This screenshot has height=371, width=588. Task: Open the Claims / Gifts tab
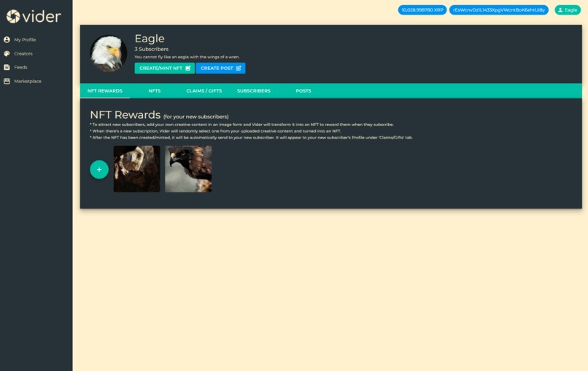click(204, 90)
